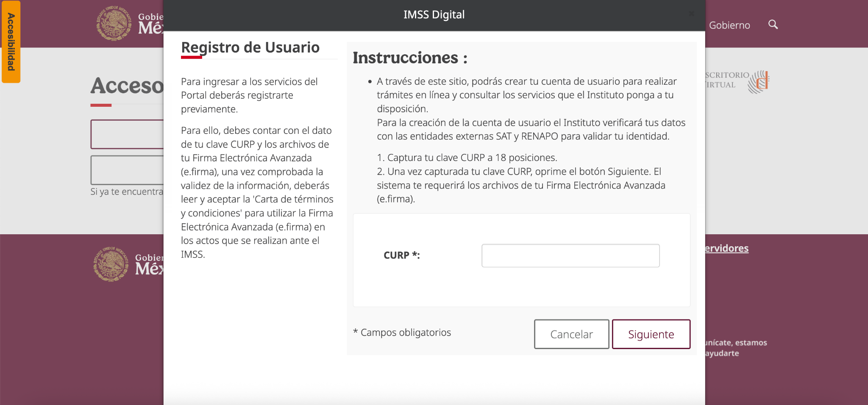Click the Escritorio Virtual fingerprint logo

[759, 81]
